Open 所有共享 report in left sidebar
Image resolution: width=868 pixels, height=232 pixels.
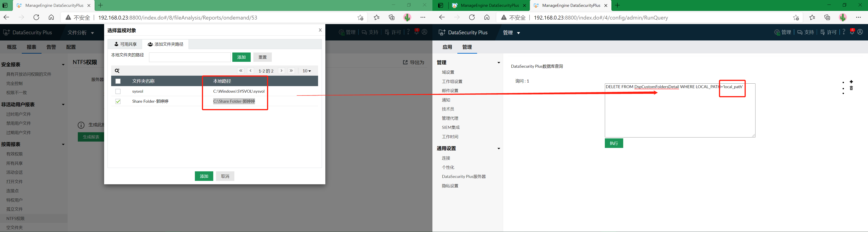(15, 163)
